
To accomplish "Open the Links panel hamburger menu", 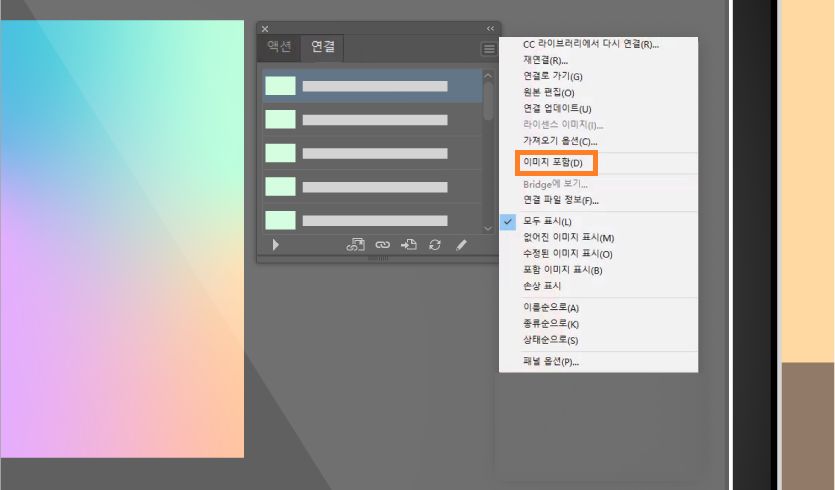I will pos(488,49).
